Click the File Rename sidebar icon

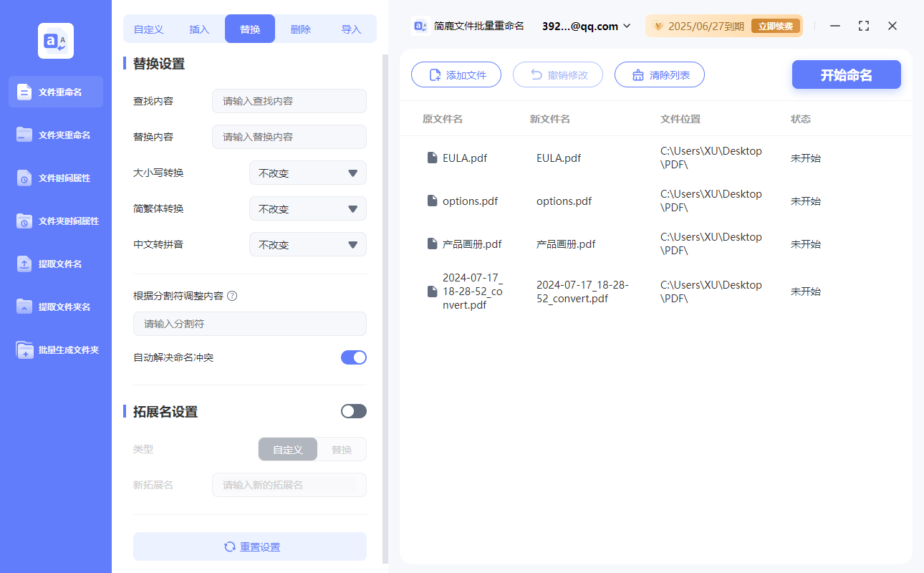pyautogui.click(x=24, y=92)
